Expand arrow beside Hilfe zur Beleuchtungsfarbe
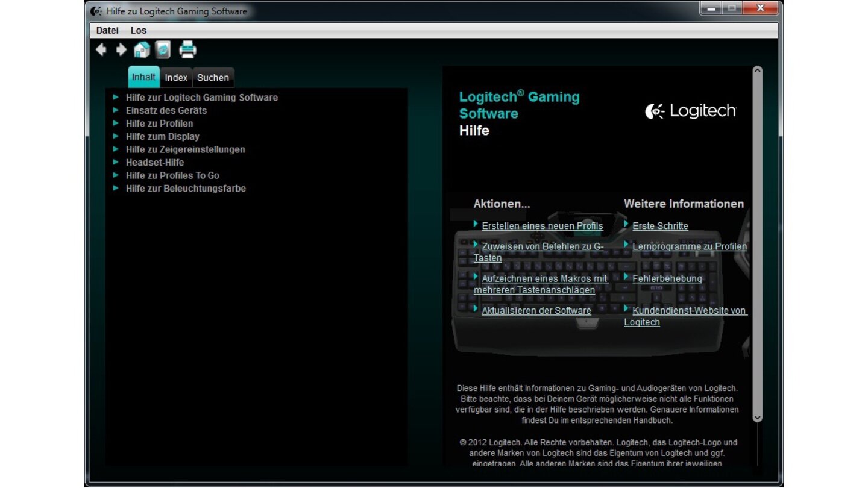Viewport: 868px width, 488px height. tap(116, 188)
